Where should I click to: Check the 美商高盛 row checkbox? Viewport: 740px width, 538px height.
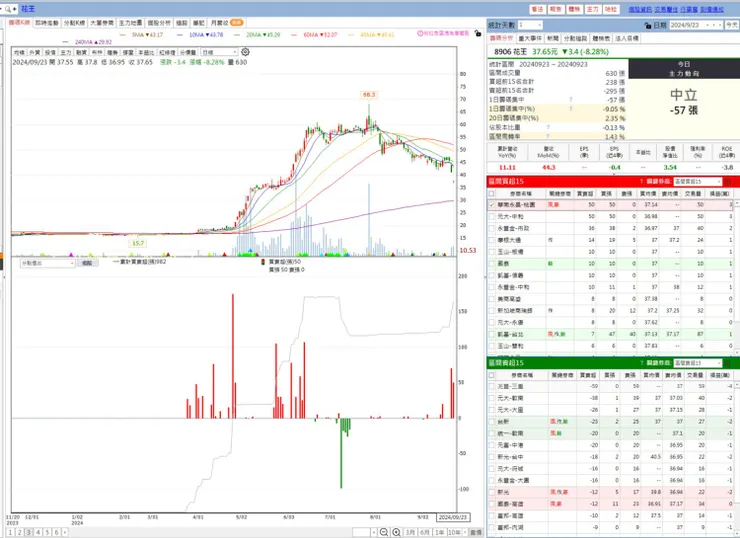(492, 299)
